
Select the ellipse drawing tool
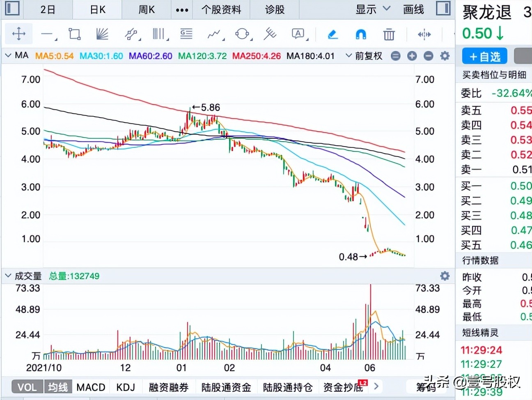(241, 34)
